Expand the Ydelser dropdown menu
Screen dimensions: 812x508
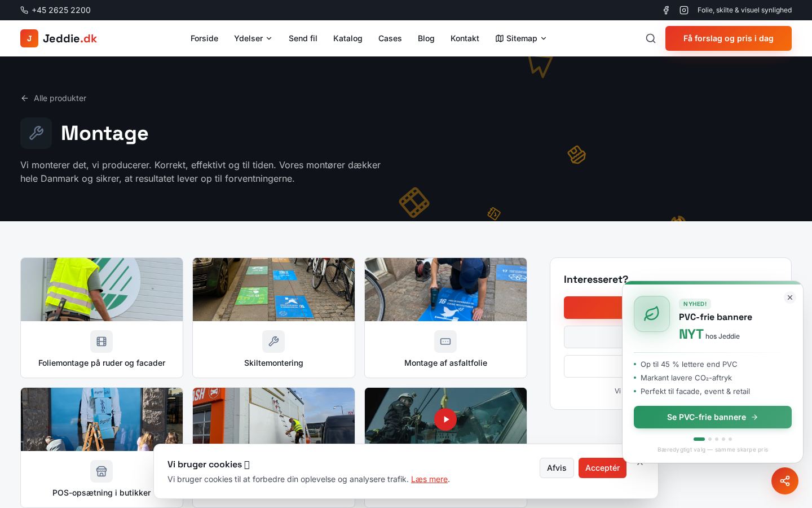(x=253, y=38)
